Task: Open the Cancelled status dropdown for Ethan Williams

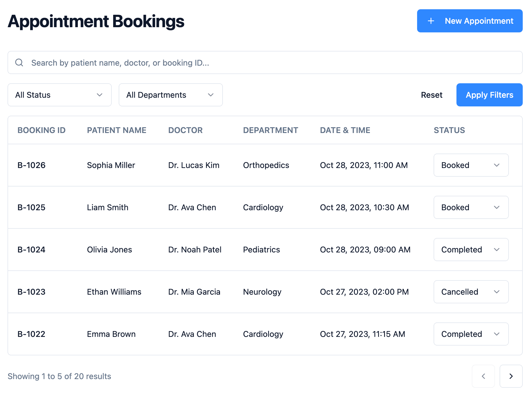Action: pyautogui.click(x=471, y=292)
